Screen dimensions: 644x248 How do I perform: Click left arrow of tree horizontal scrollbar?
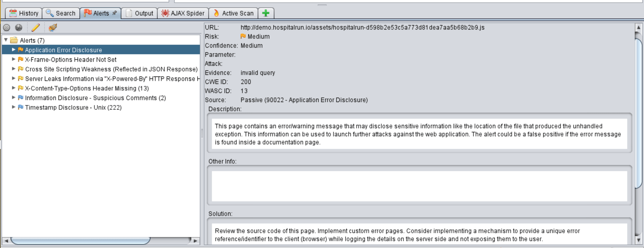point(6,241)
